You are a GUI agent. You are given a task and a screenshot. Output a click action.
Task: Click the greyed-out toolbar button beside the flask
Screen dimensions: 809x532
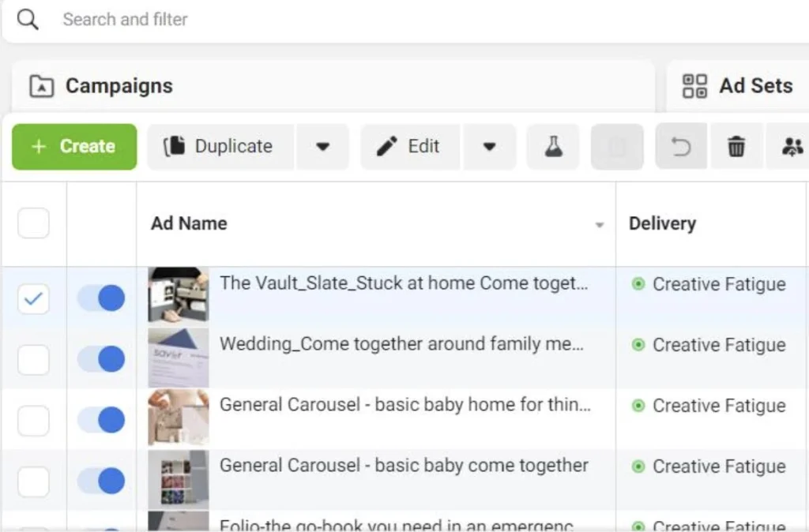[x=617, y=147]
